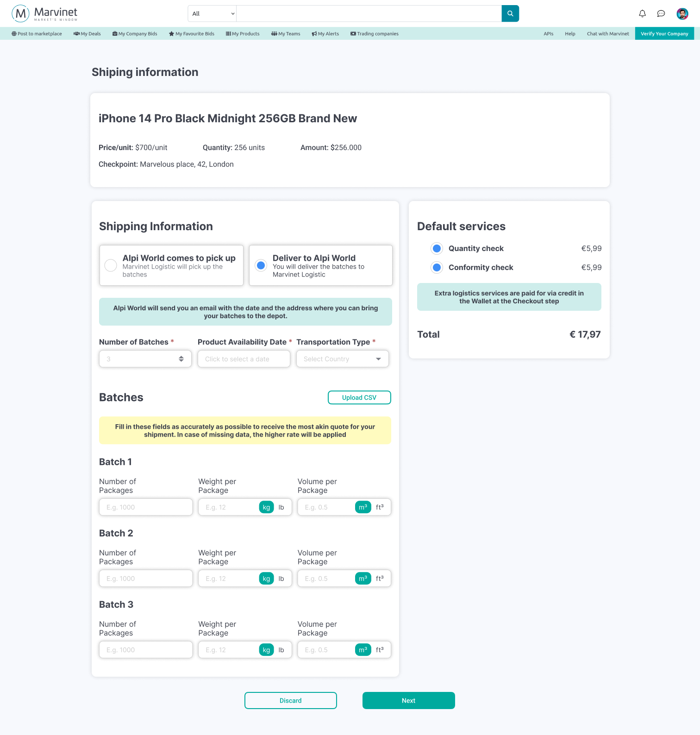Open the Number of Batches selector
The image size is (700, 735).
point(145,359)
